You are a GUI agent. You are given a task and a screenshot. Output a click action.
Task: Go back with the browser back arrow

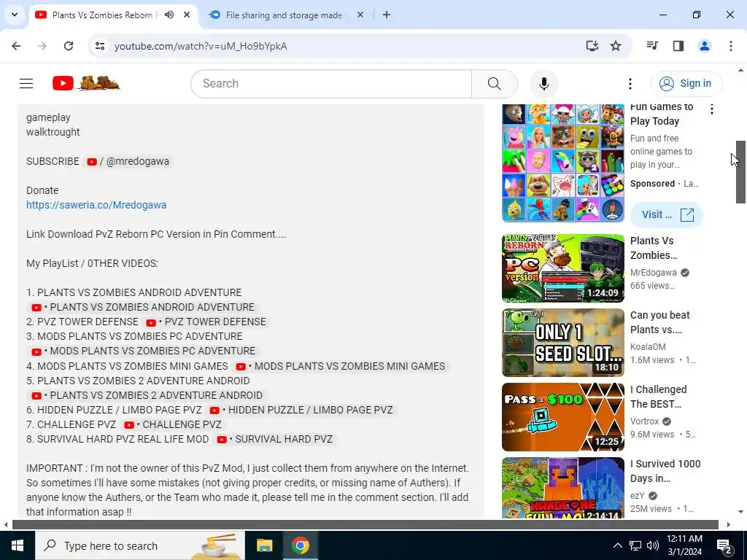(16, 46)
